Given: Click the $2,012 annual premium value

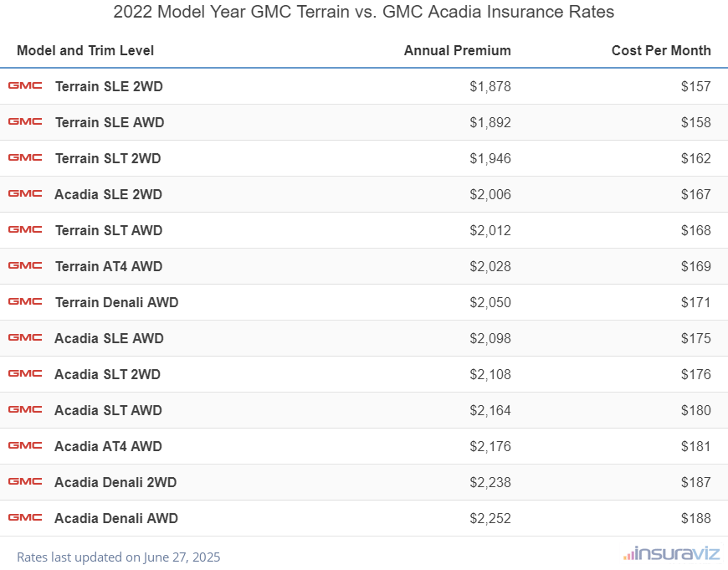Looking at the screenshot, I should [490, 230].
